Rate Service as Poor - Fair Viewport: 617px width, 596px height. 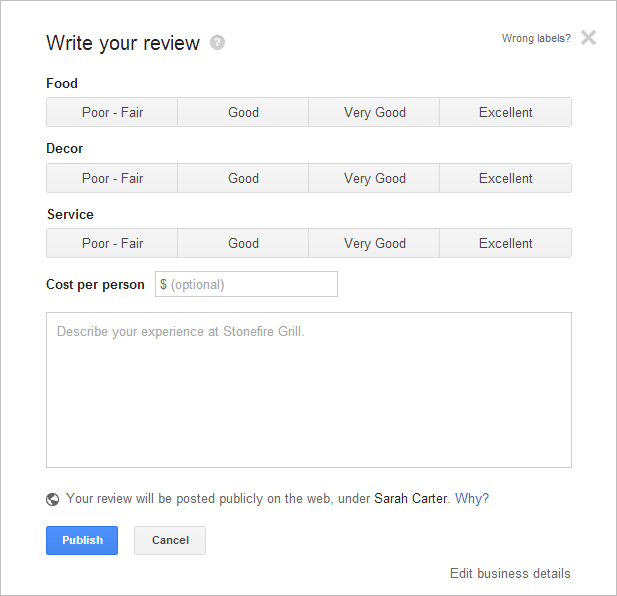click(x=112, y=243)
